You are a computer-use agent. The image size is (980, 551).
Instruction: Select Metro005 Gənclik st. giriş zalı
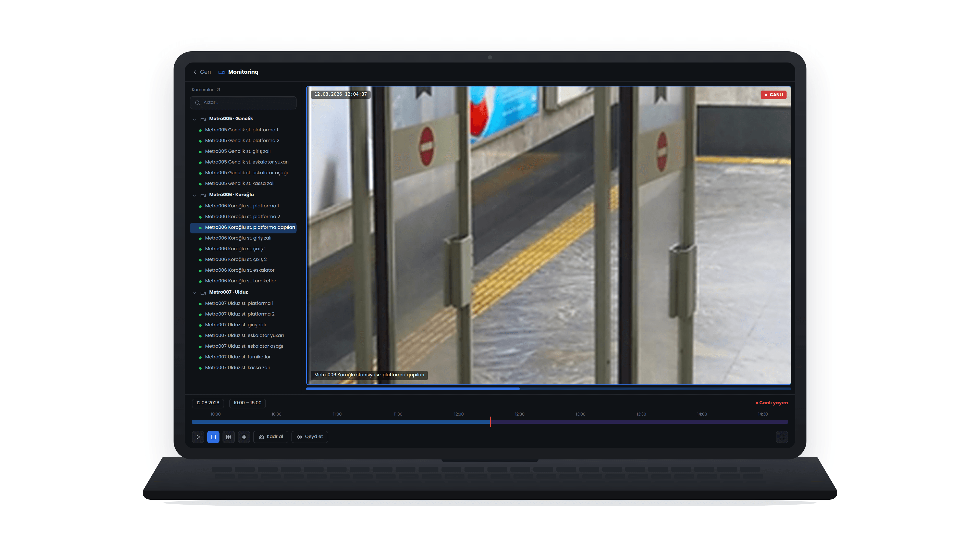click(x=243, y=151)
